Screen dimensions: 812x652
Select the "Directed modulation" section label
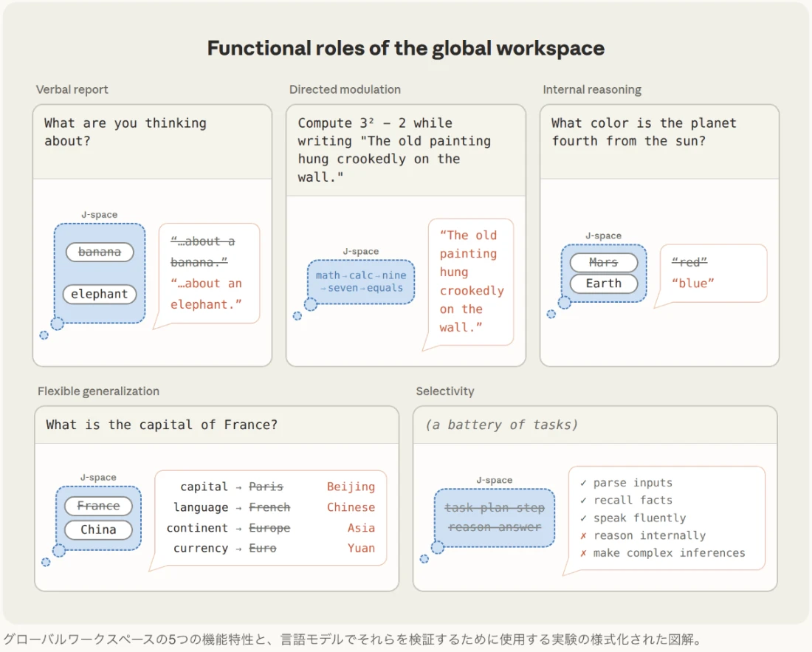coord(345,89)
